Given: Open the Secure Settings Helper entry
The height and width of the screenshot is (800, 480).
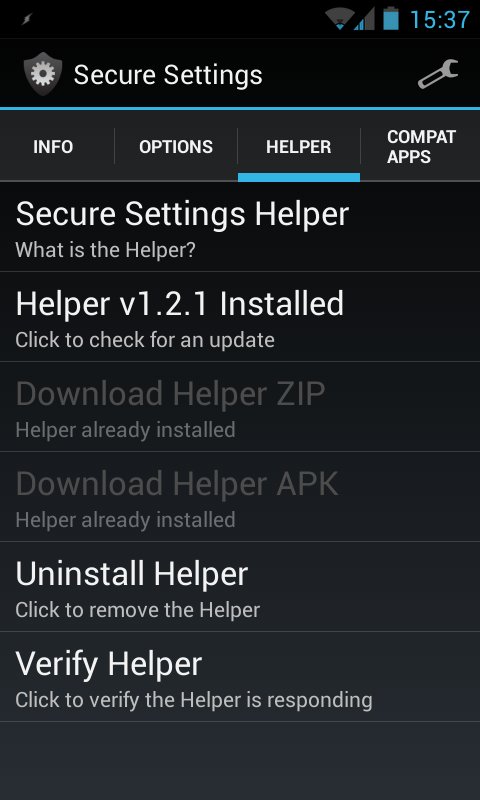Looking at the screenshot, I should pyautogui.click(x=240, y=227).
